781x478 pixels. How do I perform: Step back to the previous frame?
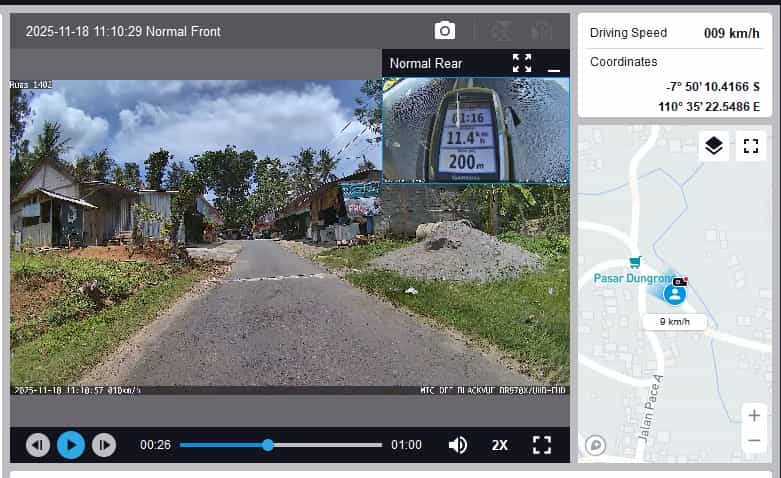coord(38,445)
